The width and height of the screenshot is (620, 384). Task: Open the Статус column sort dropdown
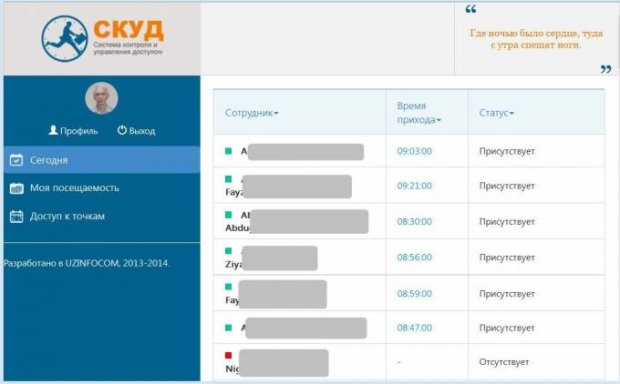click(x=496, y=113)
